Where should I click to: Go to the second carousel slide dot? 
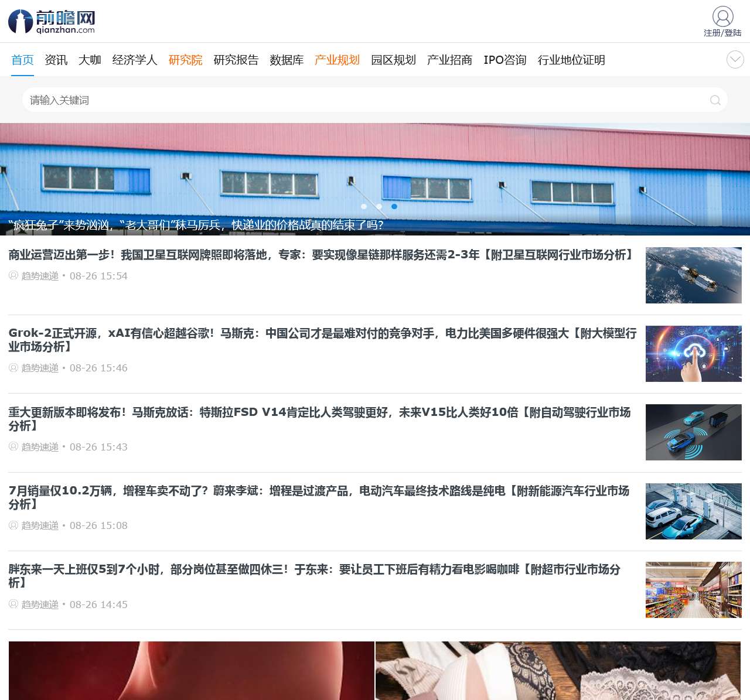click(379, 206)
